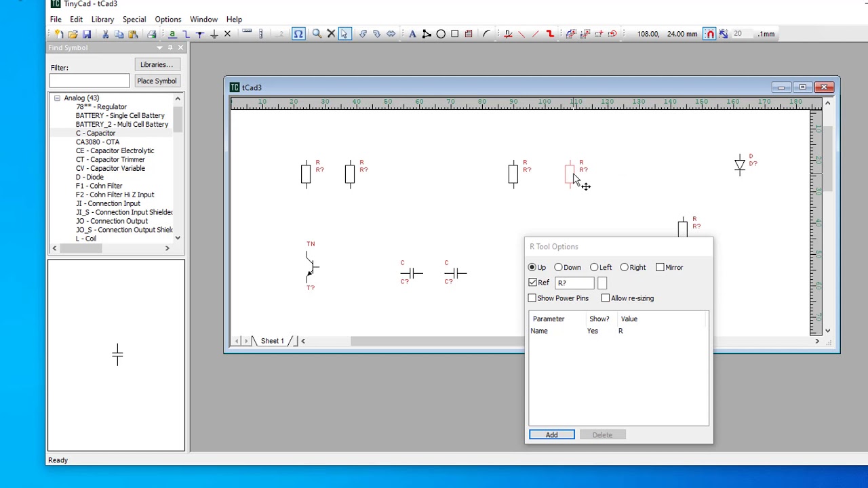Select the red bus tool
Viewport: 868px width, 488px height.
click(550, 34)
